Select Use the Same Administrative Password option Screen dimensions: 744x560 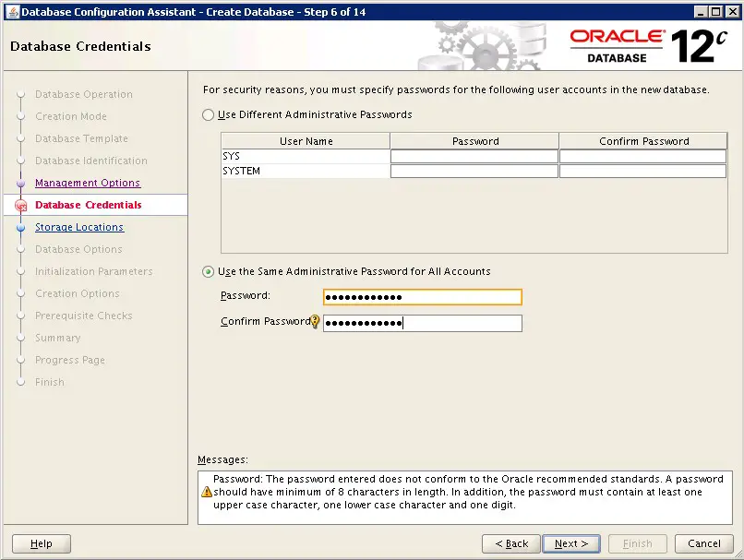(208, 272)
